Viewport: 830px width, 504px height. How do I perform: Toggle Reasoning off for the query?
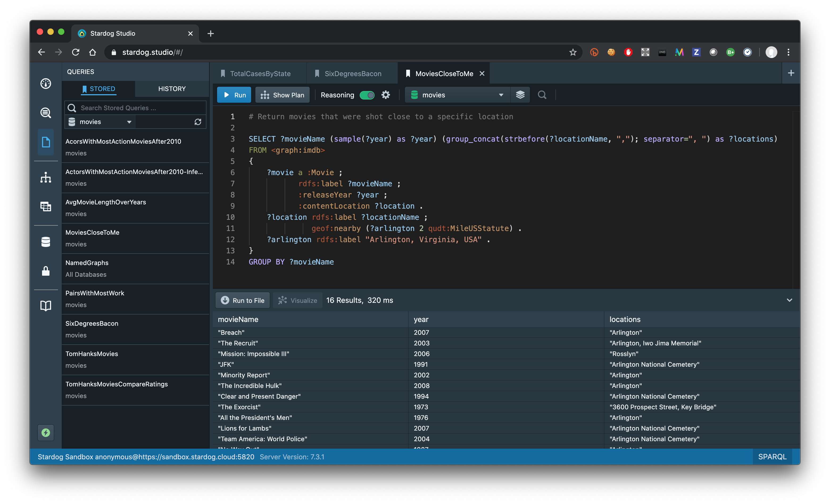(x=367, y=95)
